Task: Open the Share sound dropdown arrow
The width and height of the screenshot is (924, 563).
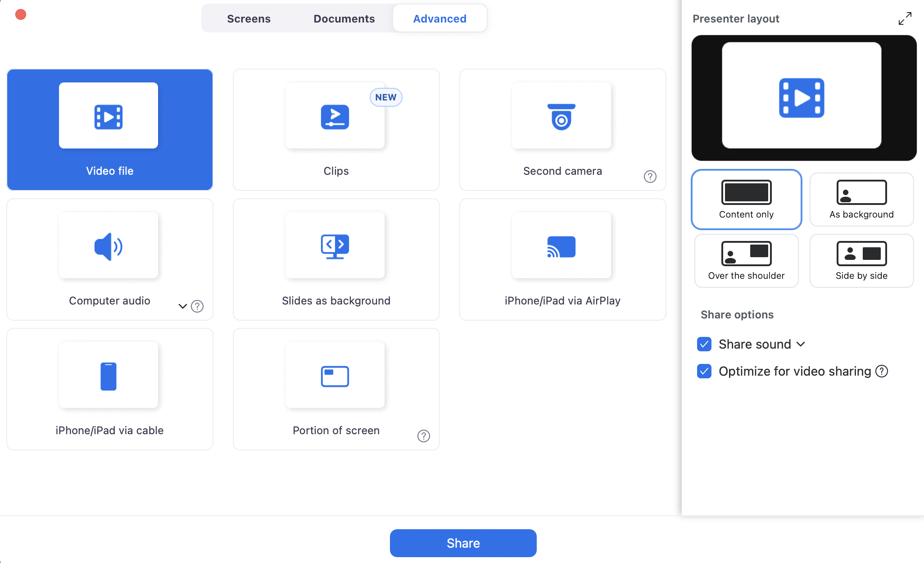Action: (801, 344)
